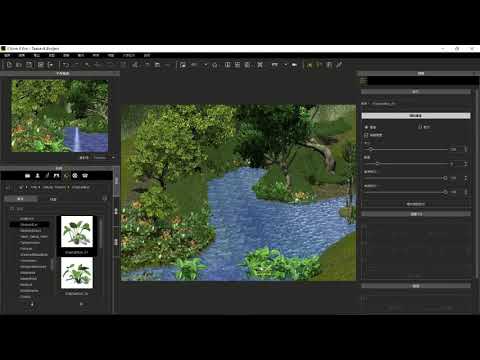Click the back arrow in content path bar

[x=8, y=188]
